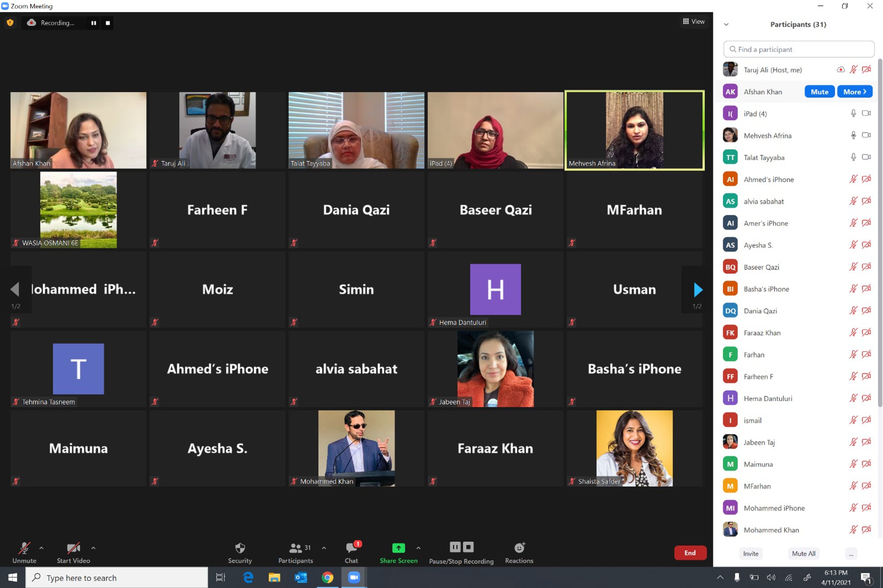Screen dimensions: 883x588
Task: Open Zoom from the Windows taskbar
Action: [x=353, y=577]
